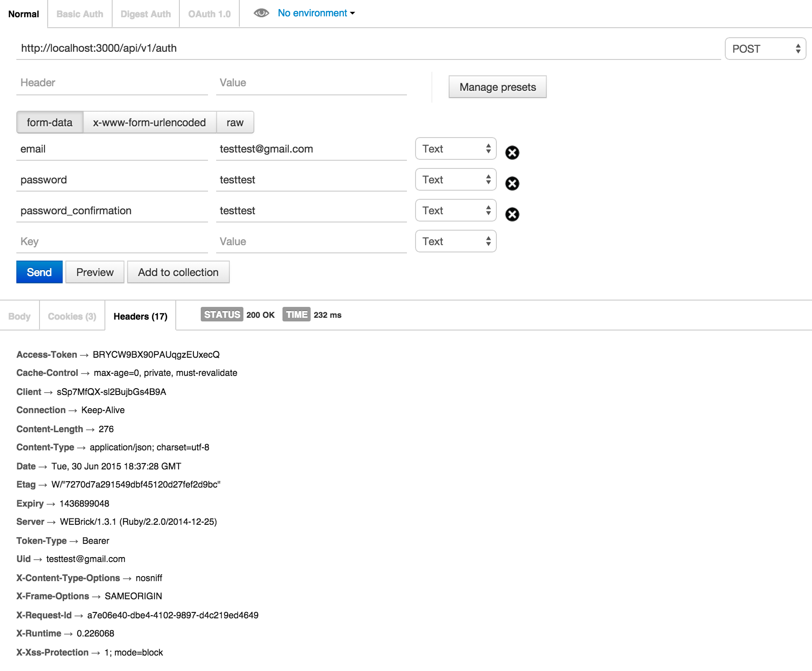Click the blue Send button
This screenshot has height=671, width=812.
(x=40, y=272)
